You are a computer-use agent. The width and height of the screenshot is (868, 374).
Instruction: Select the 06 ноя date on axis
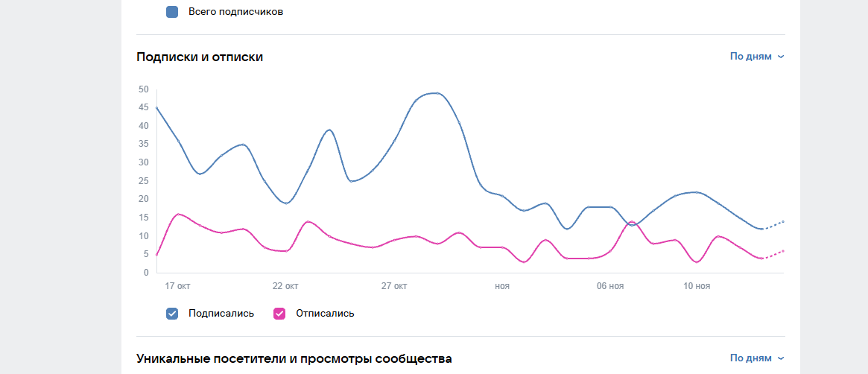pyautogui.click(x=610, y=286)
